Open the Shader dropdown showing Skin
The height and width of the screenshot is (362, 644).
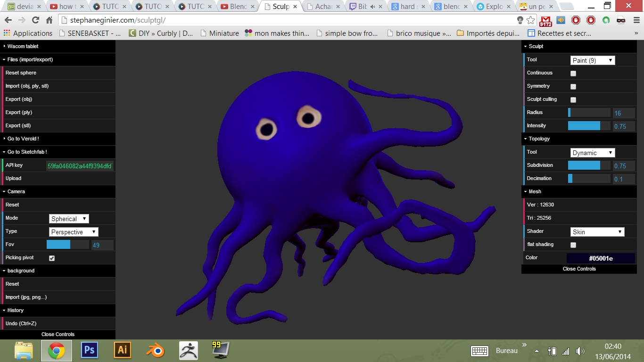click(x=597, y=232)
